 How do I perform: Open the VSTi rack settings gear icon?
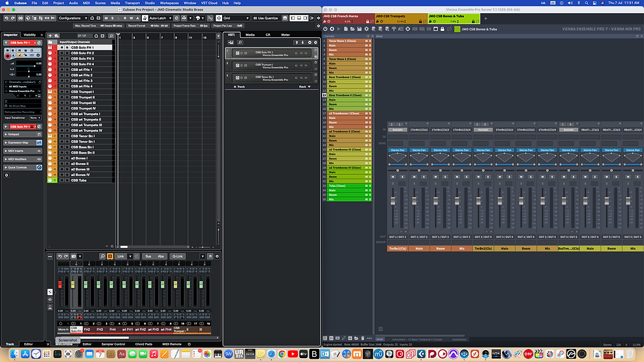point(315,42)
